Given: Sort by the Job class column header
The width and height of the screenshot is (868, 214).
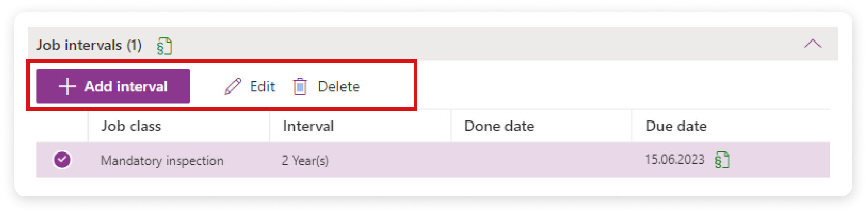Looking at the screenshot, I should click(x=131, y=126).
